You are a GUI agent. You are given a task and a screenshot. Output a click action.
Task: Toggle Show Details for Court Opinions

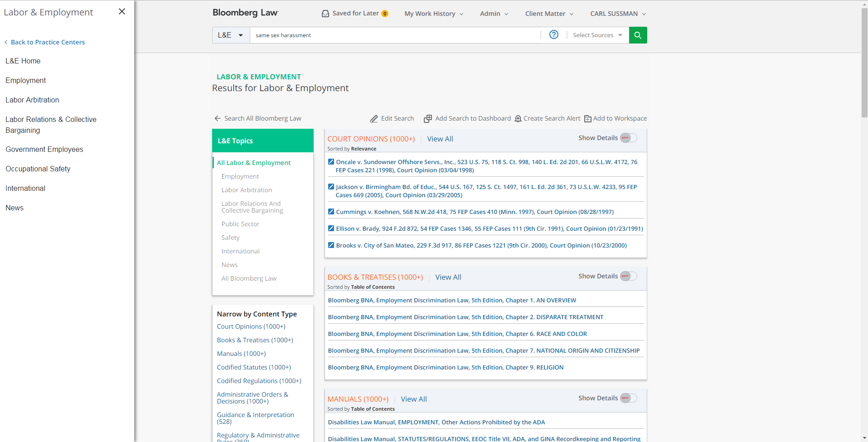click(628, 138)
